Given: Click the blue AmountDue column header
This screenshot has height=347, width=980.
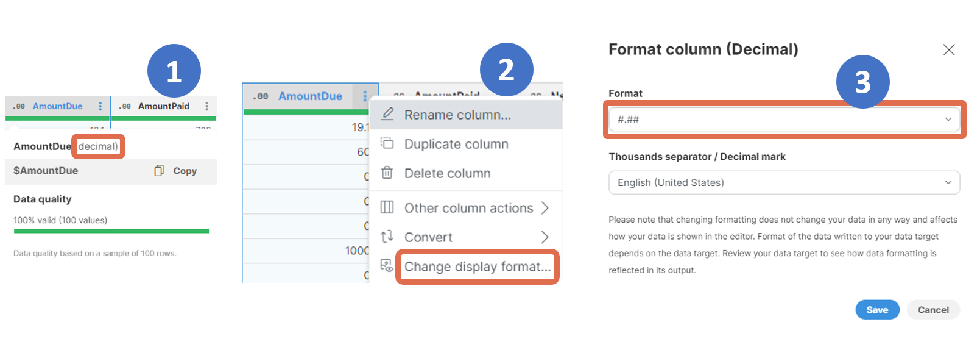Looking at the screenshot, I should (x=310, y=96).
